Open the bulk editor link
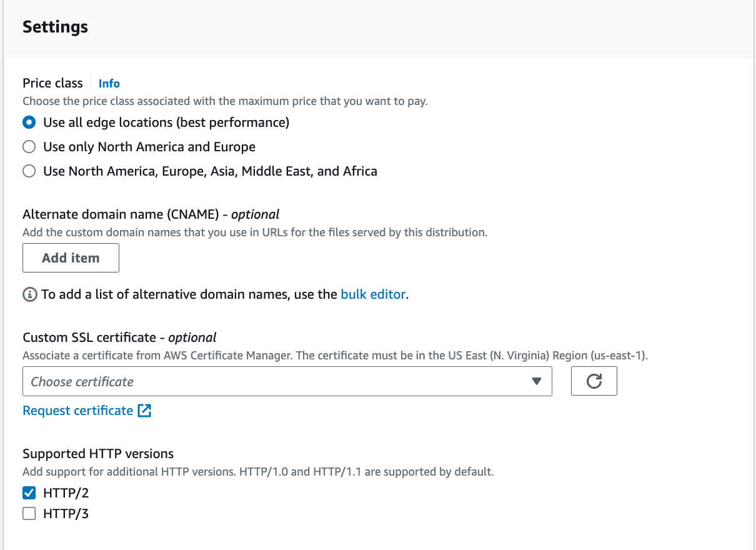 [x=373, y=294]
